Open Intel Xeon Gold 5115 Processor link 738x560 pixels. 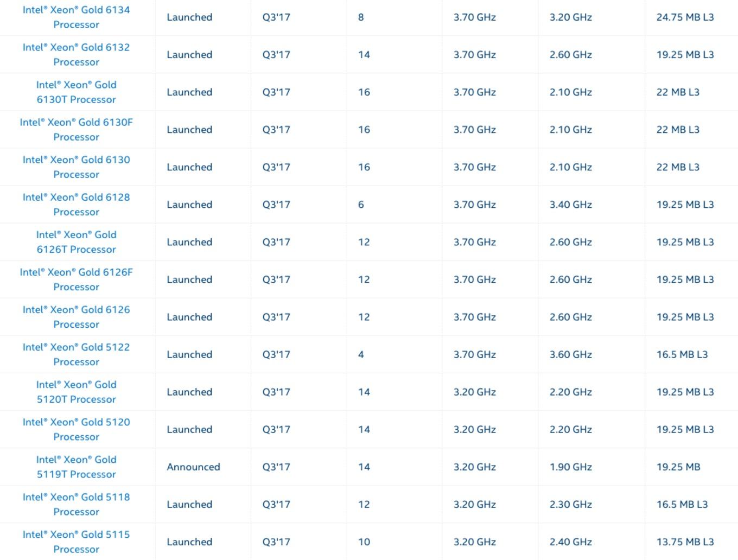pyautogui.click(x=77, y=542)
